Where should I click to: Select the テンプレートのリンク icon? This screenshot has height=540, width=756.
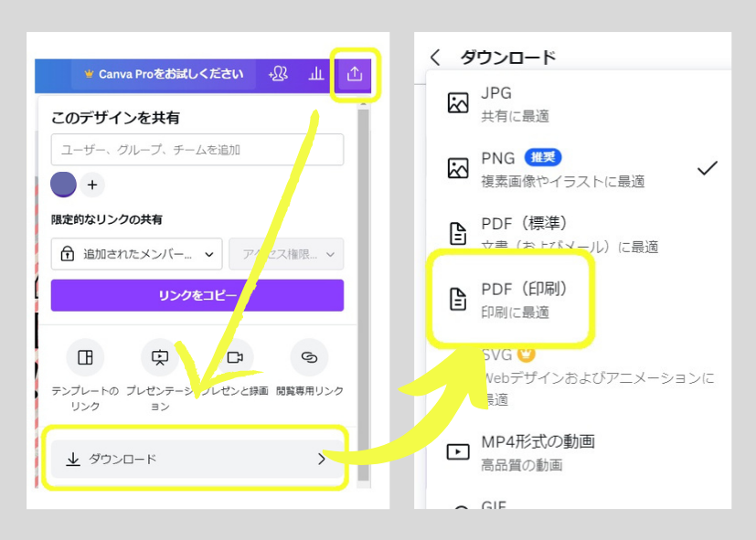tap(85, 358)
